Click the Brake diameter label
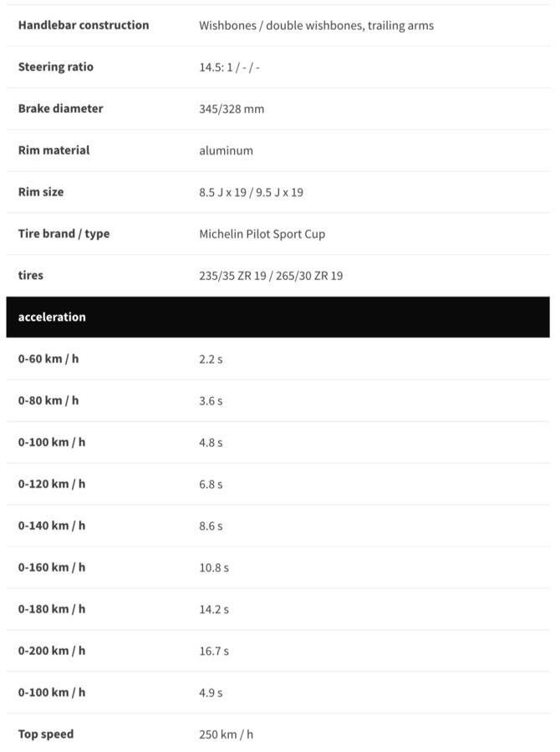The height and width of the screenshot is (752, 560). (x=61, y=109)
